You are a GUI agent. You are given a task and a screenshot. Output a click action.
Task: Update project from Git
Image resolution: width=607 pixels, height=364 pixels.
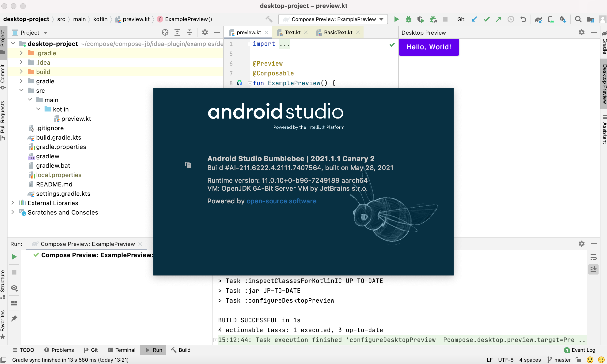(474, 19)
